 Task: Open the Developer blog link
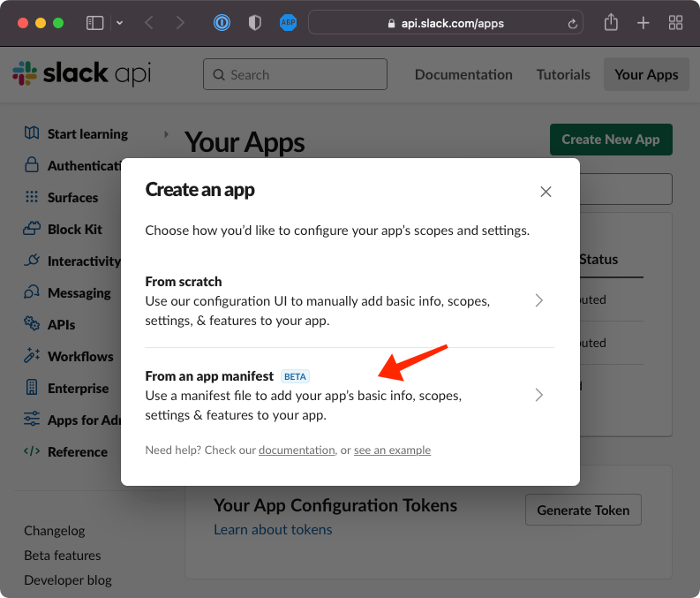67,579
